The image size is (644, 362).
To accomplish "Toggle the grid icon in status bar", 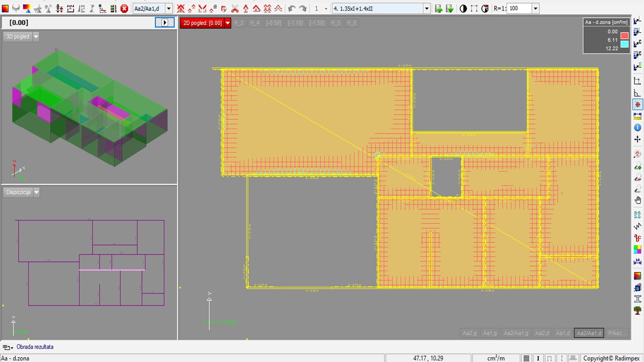I will pyautogui.click(x=526, y=358).
